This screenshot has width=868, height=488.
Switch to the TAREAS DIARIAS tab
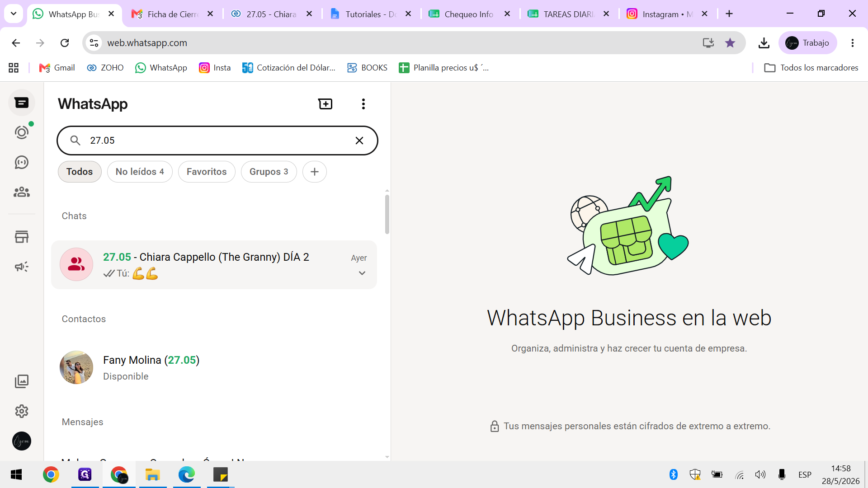click(568, 14)
